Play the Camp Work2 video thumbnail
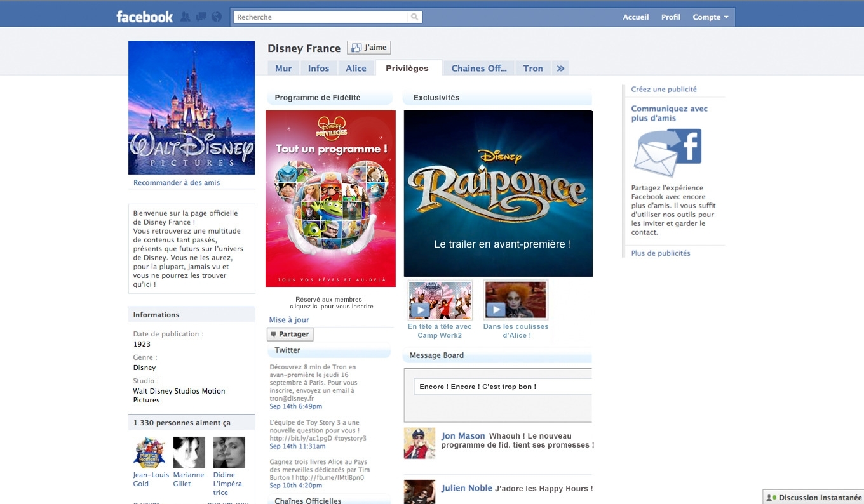864x504 pixels. pos(440,300)
